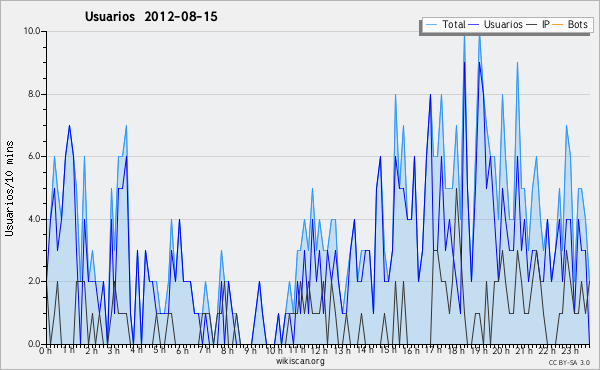Click the dark gray IP legend line
Viewport: 600px width, 370px height.
tap(532, 25)
